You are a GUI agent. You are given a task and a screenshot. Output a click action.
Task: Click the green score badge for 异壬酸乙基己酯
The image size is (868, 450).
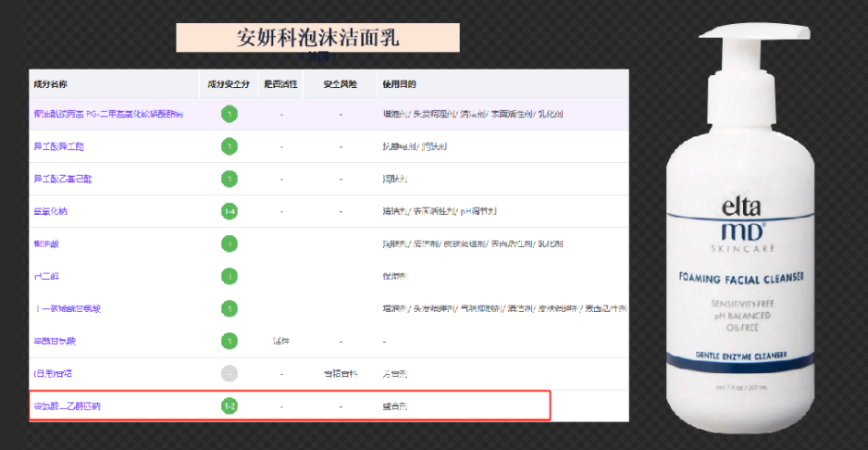point(229,179)
